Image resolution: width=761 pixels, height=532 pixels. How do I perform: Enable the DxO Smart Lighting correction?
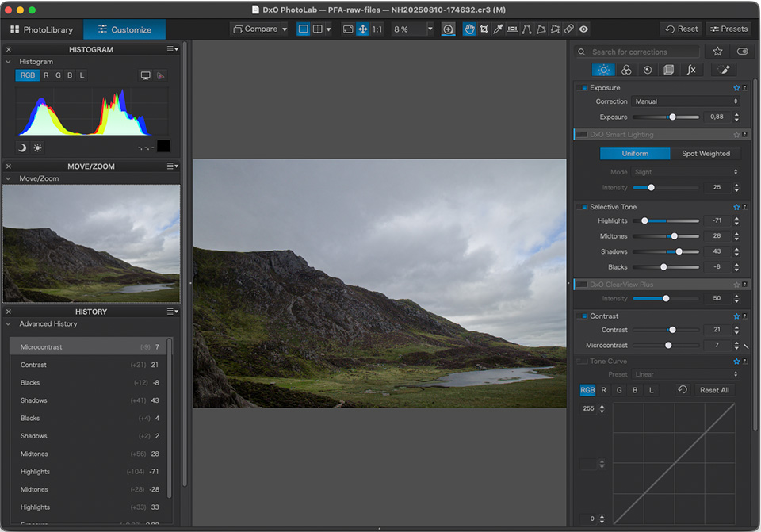click(582, 135)
